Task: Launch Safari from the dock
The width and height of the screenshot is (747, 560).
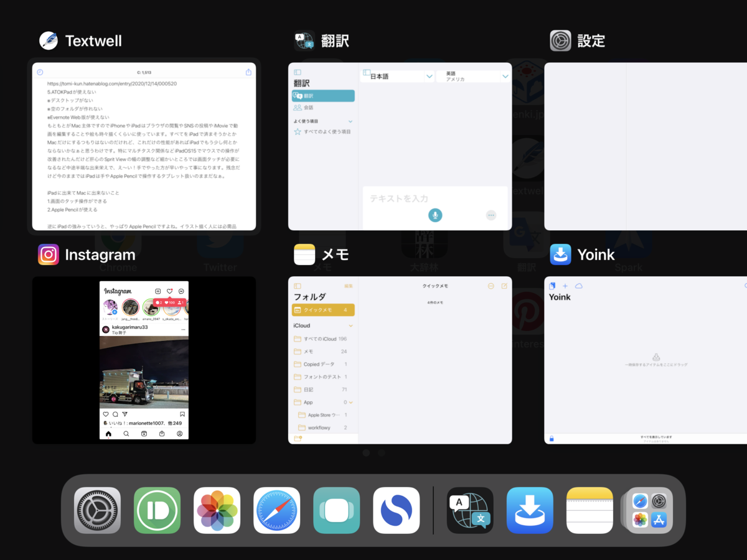Action: [x=277, y=510]
